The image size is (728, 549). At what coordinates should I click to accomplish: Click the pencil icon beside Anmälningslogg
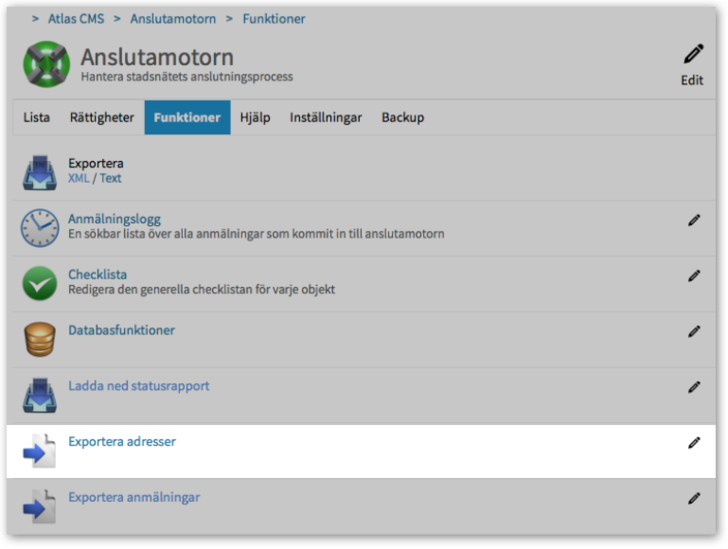pyautogui.click(x=694, y=220)
